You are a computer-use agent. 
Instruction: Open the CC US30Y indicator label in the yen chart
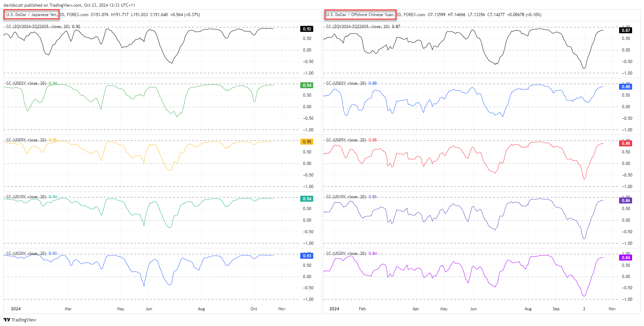[x=26, y=254]
